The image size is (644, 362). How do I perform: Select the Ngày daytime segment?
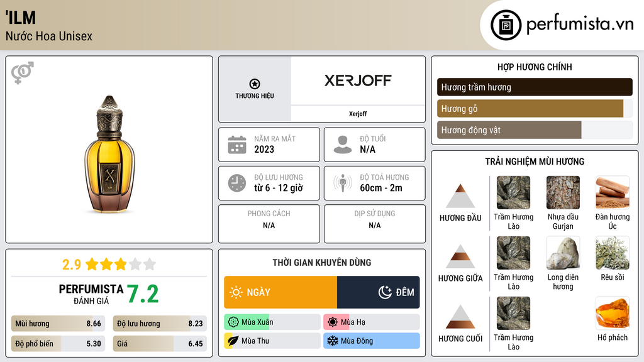tap(280, 292)
